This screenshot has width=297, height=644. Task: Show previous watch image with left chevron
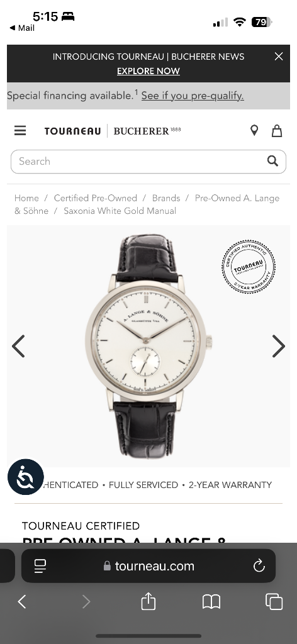tap(18, 347)
